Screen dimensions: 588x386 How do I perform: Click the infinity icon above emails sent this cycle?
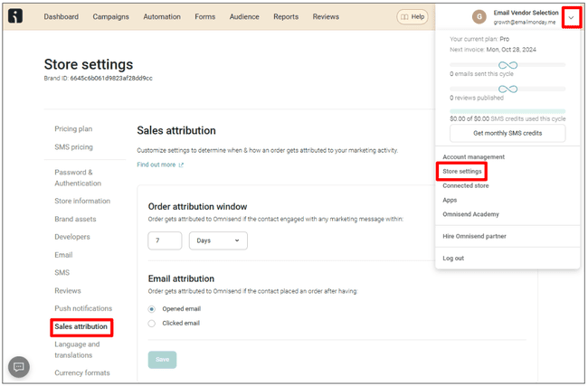coord(507,65)
